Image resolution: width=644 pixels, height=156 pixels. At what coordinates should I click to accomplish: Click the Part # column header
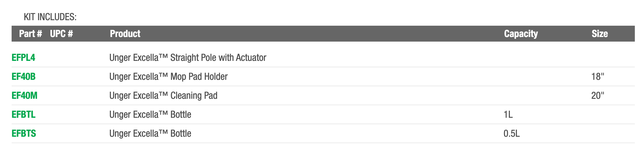point(30,34)
